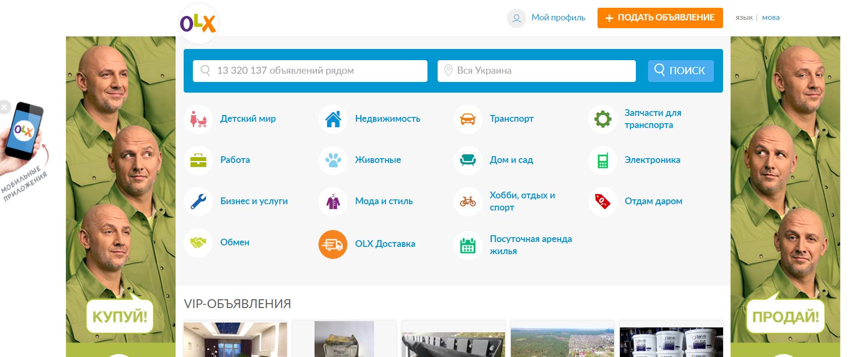
Task: Click the Посуточная аренда calendar icon
Action: click(x=468, y=245)
